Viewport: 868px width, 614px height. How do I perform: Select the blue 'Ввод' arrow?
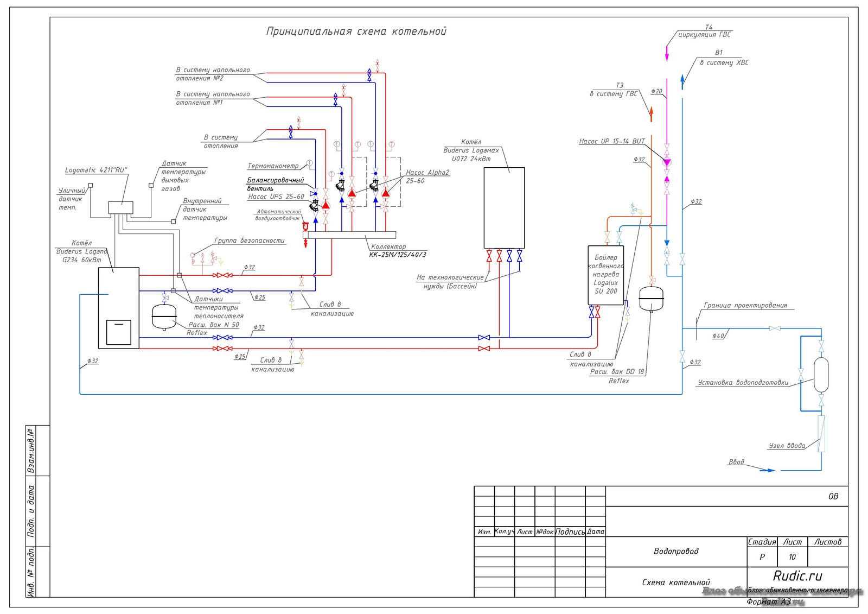767,470
